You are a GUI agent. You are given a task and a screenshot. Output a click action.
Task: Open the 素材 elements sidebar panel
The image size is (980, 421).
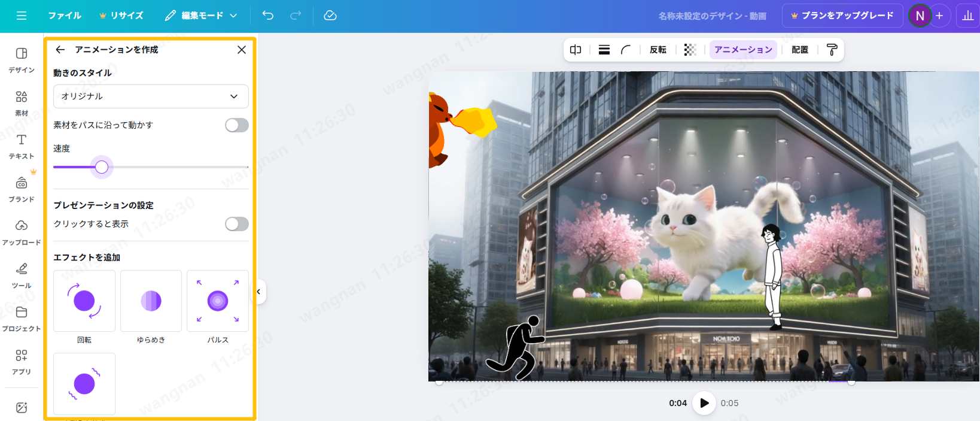(x=22, y=102)
